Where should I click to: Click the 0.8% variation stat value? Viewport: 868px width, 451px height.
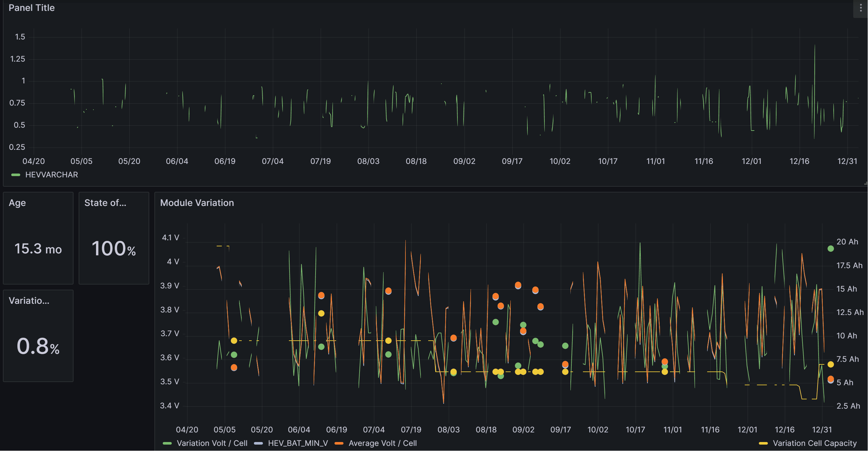[38, 346]
